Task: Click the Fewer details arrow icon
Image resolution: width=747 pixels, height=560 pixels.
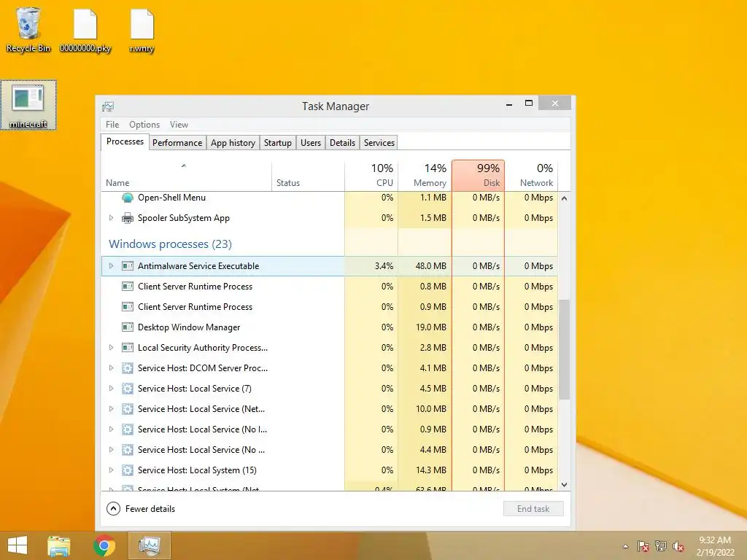Action: (x=113, y=508)
